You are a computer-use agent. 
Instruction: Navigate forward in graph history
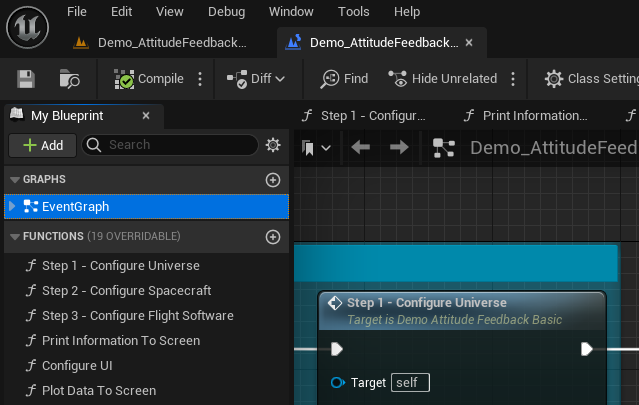pos(399,147)
